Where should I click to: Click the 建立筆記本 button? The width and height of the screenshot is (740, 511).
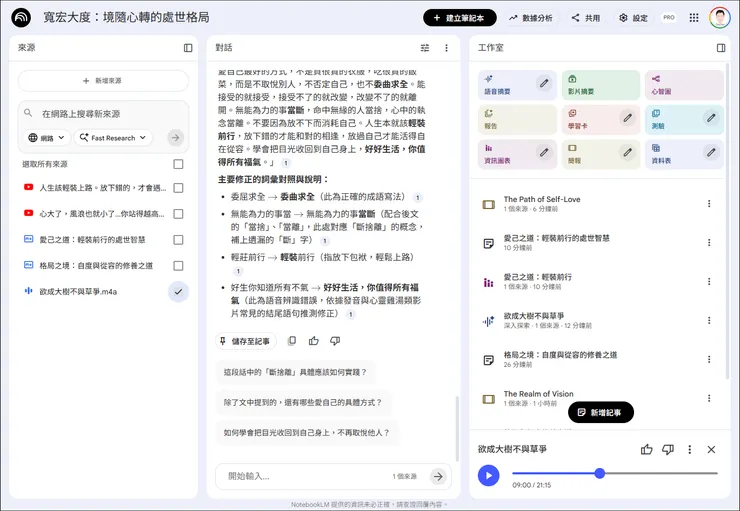(x=460, y=18)
